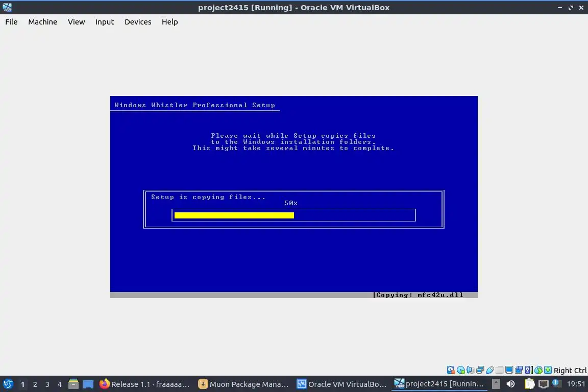Click 'to the Windows installation folders.' line
The height and width of the screenshot is (392, 588).
point(293,142)
